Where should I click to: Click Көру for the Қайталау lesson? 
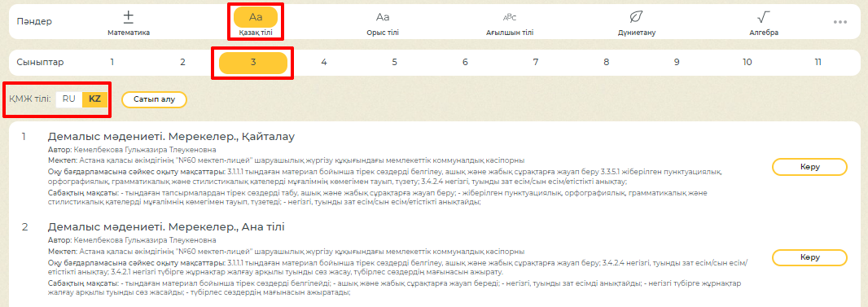click(x=809, y=167)
